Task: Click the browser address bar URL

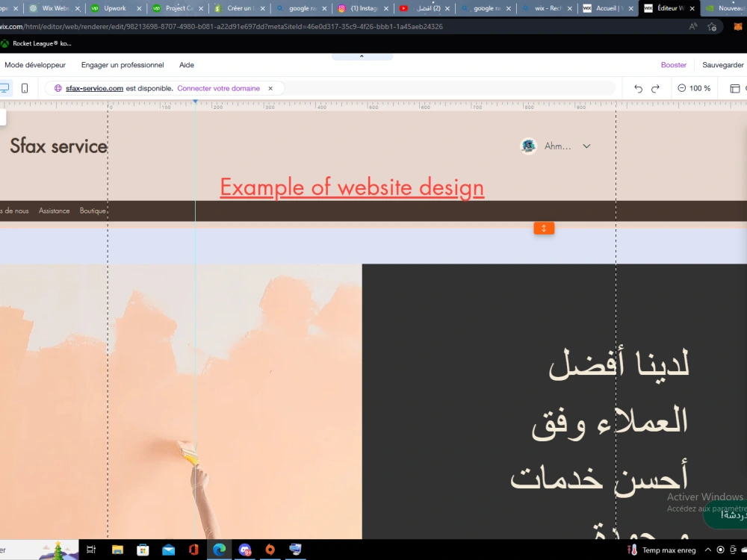Action: (222, 27)
